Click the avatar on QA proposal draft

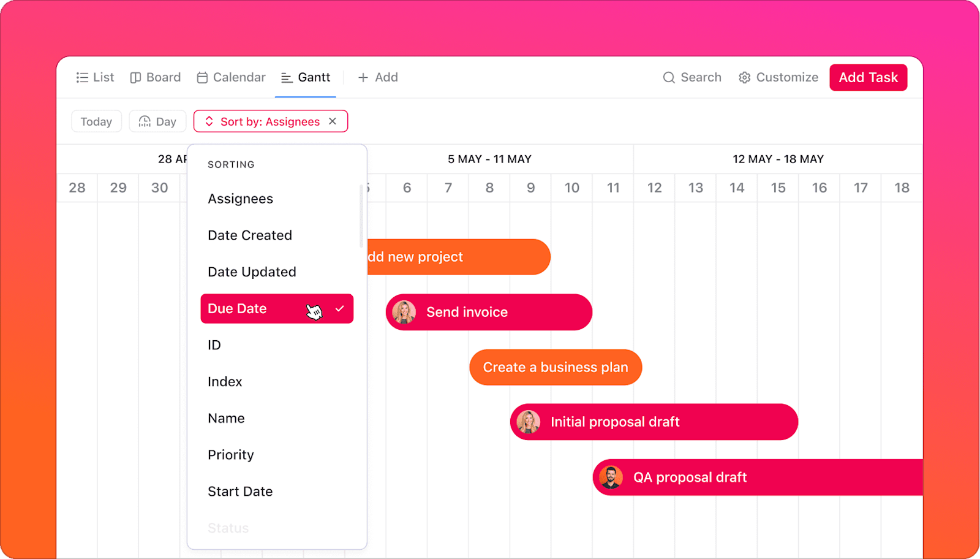[611, 477]
